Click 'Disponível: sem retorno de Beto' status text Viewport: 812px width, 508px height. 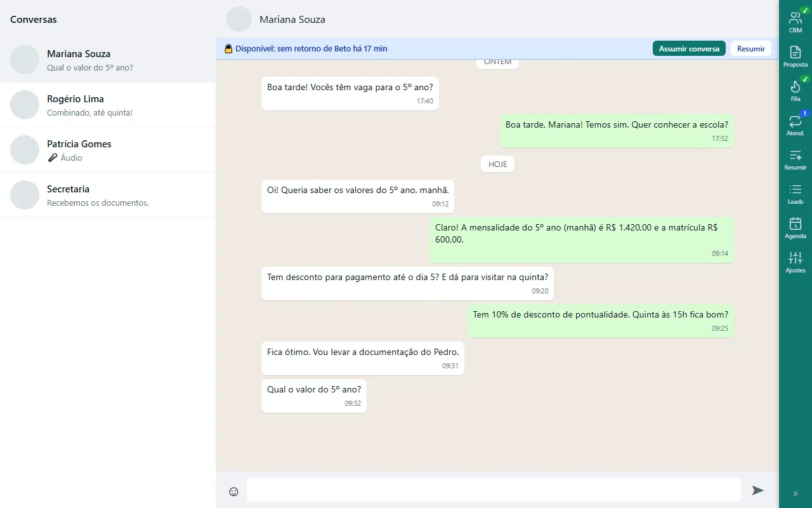(311, 49)
